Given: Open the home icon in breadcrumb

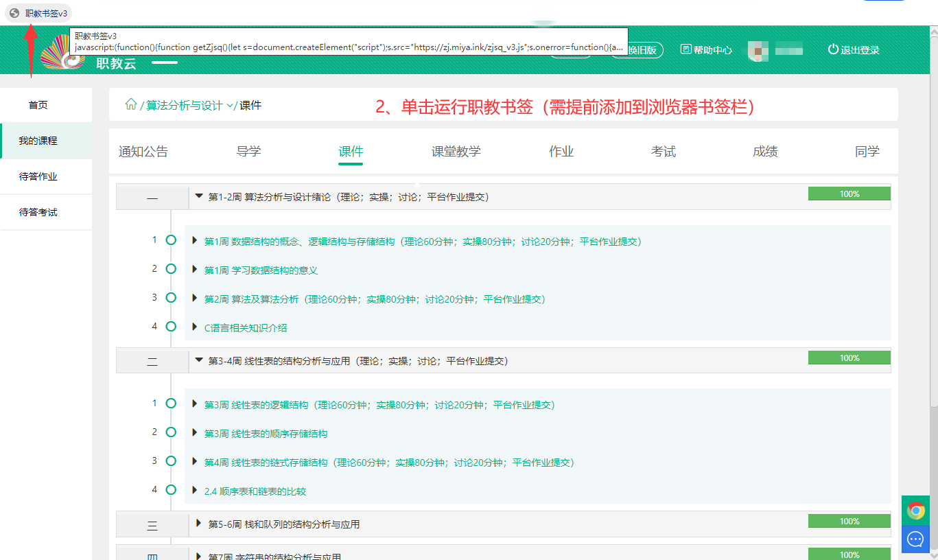Looking at the screenshot, I should 130,104.
